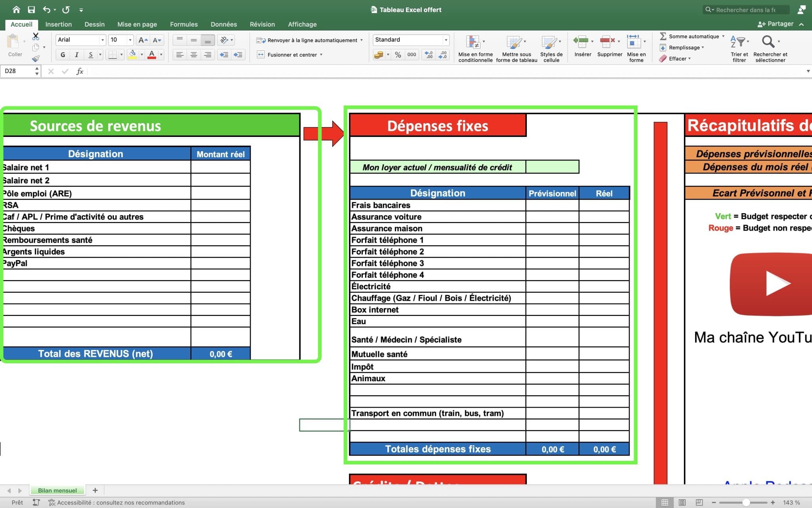Viewport: 812px width, 508px height.
Task: Click the Somme automatique sigma icon
Action: (663, 36)
